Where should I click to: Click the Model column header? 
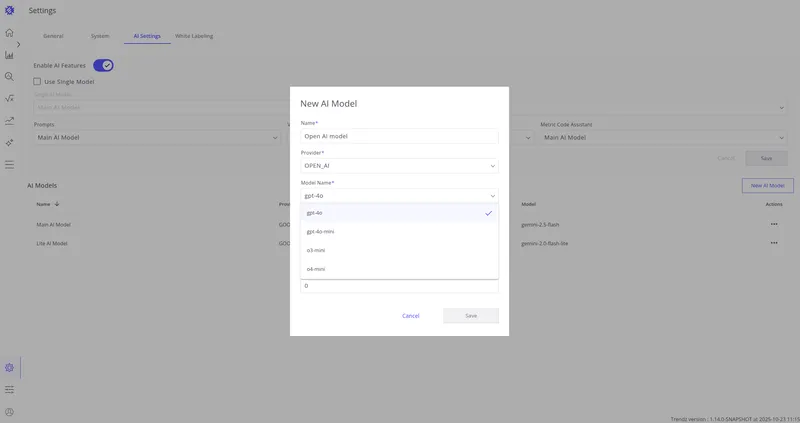(529, 204)
